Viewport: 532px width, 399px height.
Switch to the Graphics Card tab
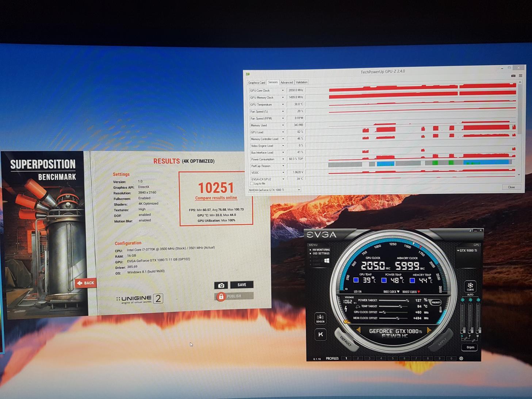tap(257, 83)
